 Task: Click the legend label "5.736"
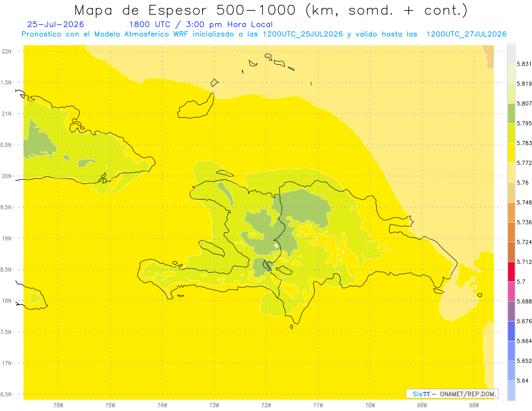(x=524, y=222)
